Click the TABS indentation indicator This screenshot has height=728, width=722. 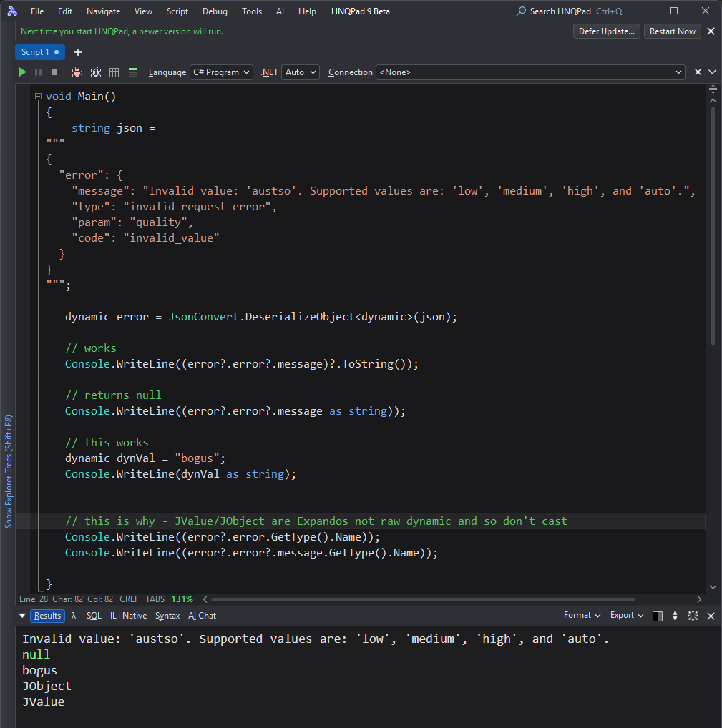point(155,599)
